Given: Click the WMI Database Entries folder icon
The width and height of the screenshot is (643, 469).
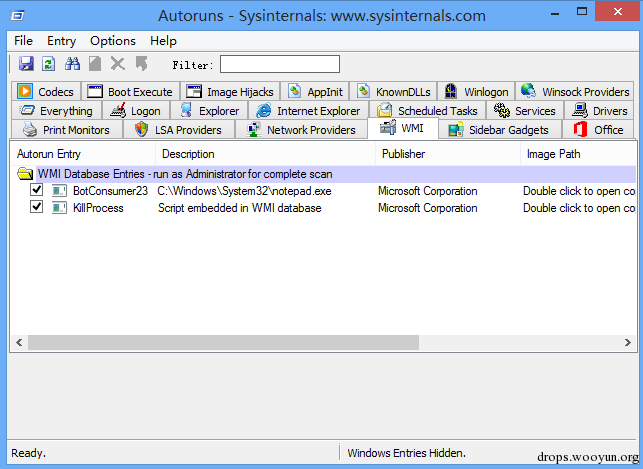Looking at the screenshot, I should [25, 174].
